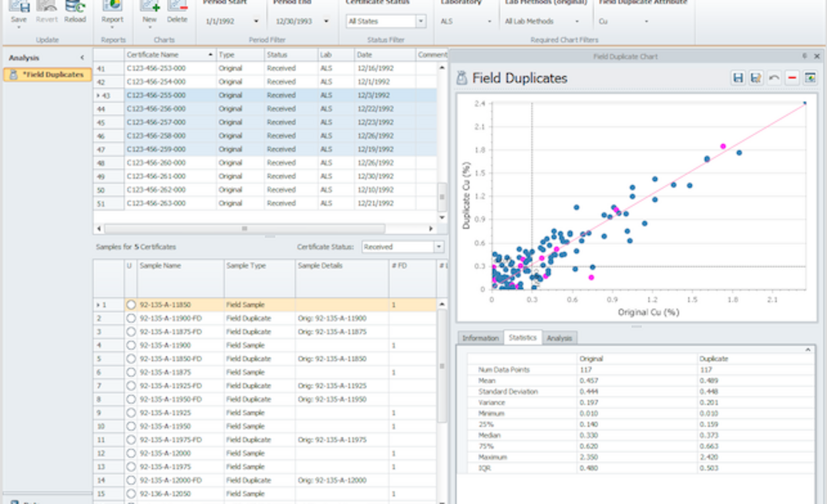
Task: Toggle the circle for sample 92-135-A-11900-FD
Action: coord(131,318)
